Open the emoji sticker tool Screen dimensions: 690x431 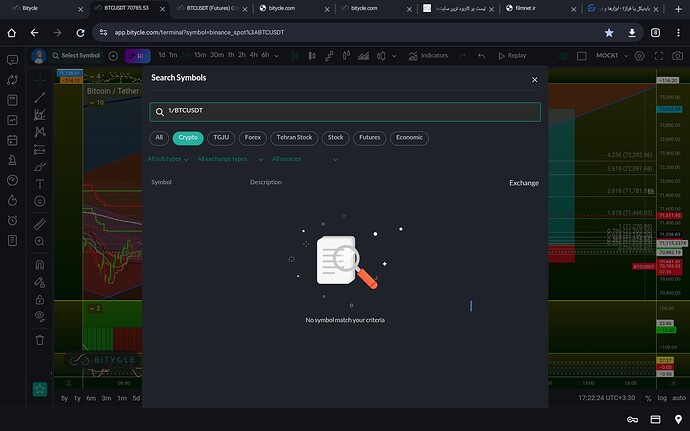coord(40,201)
